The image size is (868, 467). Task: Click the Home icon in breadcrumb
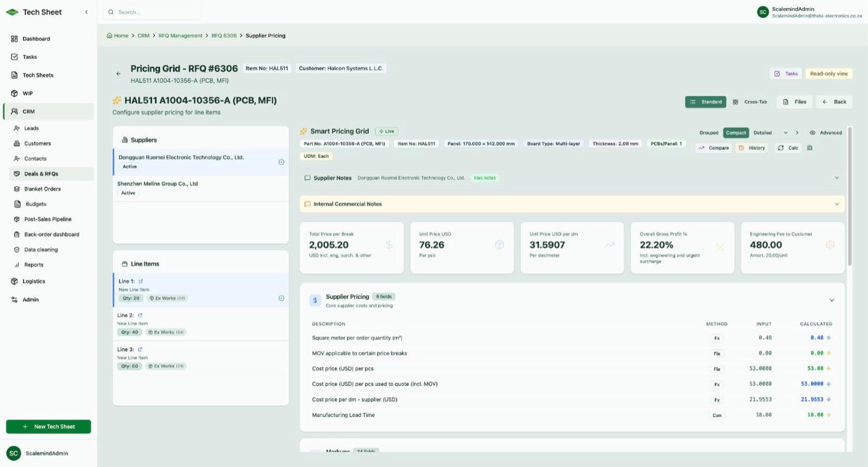(110, 36)
